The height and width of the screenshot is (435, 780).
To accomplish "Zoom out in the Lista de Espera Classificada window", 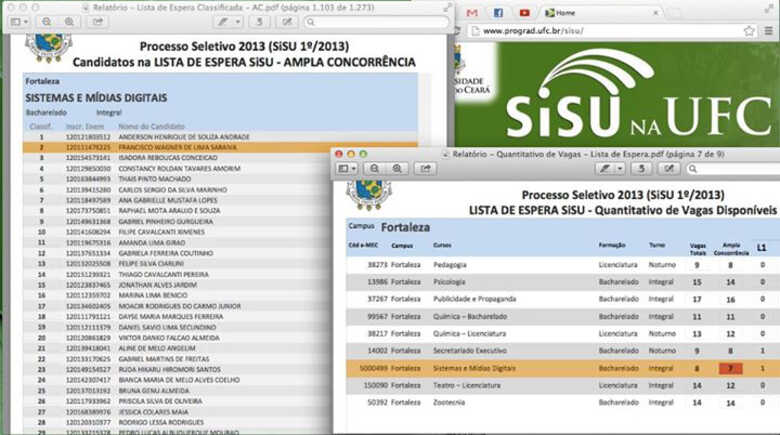I will tap(46, 22).
